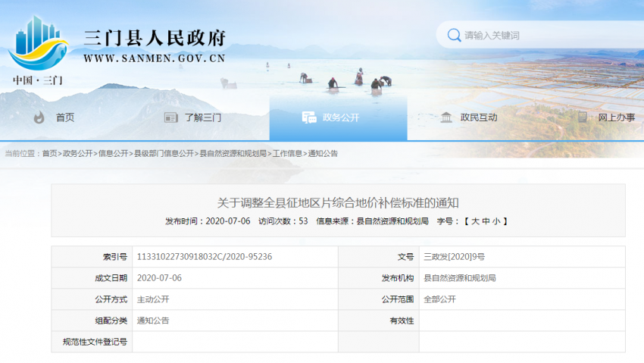Click the 访问次数:53 text
The image size is (644, 363).
click(x=283, y=221)
